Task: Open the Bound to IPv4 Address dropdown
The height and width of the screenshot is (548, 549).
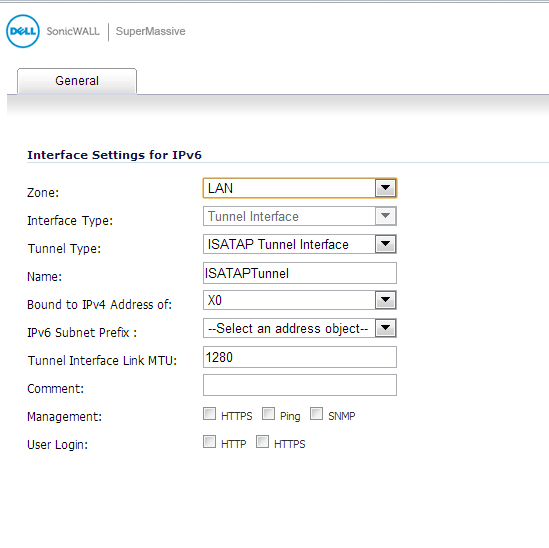Action: pyautogui.click(x=385, y=300)
